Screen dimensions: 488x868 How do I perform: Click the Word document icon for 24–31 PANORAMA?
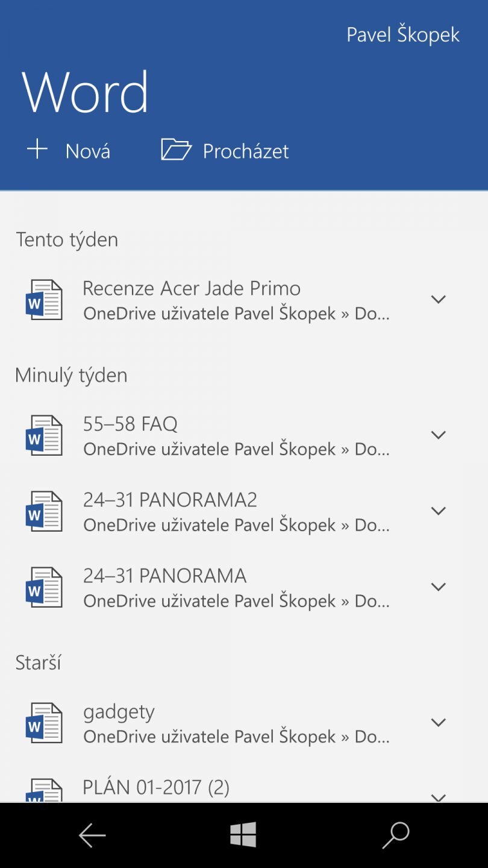coord(44,587)
